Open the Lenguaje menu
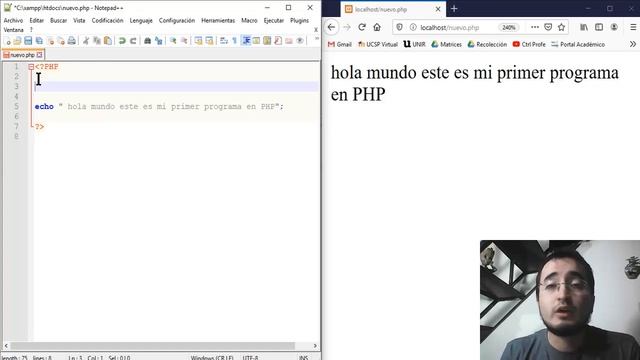 pos(141,20)
